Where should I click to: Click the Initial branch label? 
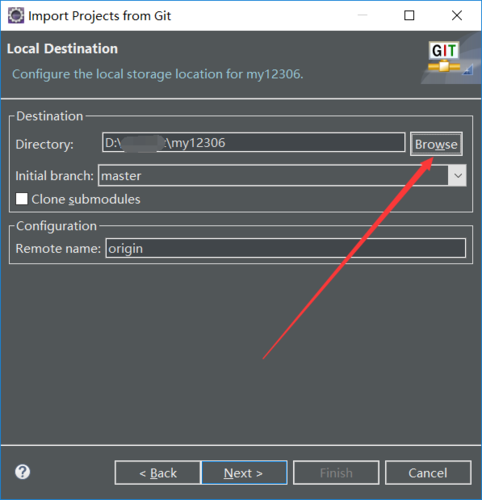pos(55,176)
